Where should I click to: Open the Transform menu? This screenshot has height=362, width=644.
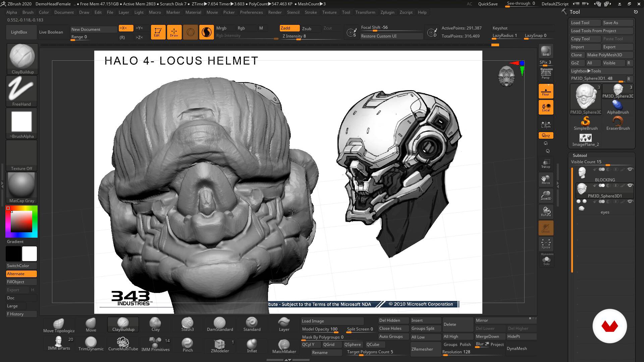[x=365, y=12]
